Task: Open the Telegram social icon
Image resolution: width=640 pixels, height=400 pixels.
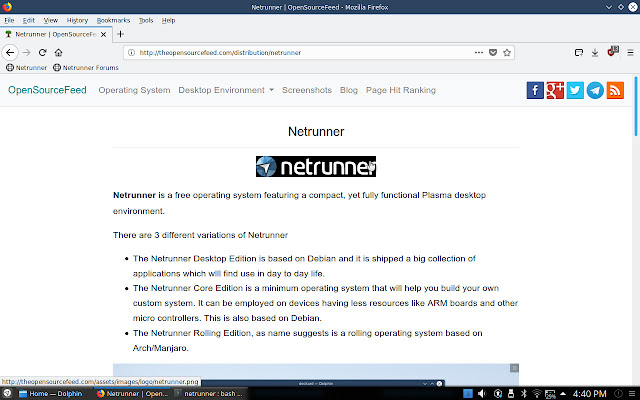Action: click(595, 90)
